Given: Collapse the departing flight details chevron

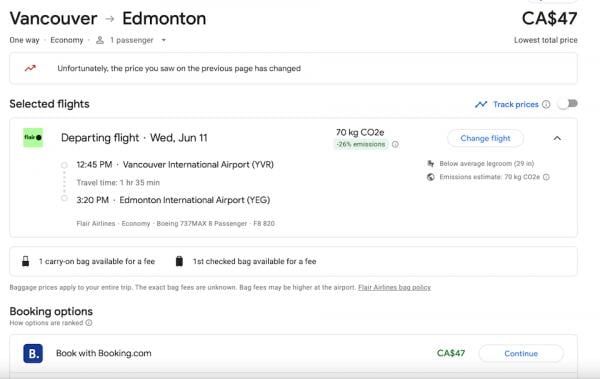Looking at the screenshot, I should 557,138.
